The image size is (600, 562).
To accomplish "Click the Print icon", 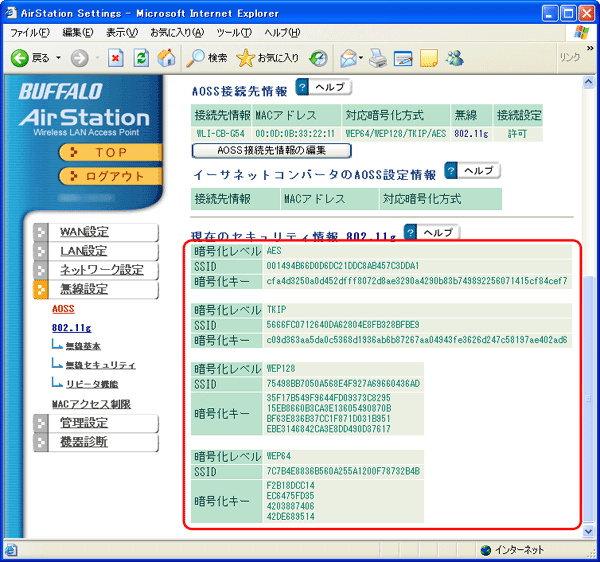I will (x=378, y=59).
